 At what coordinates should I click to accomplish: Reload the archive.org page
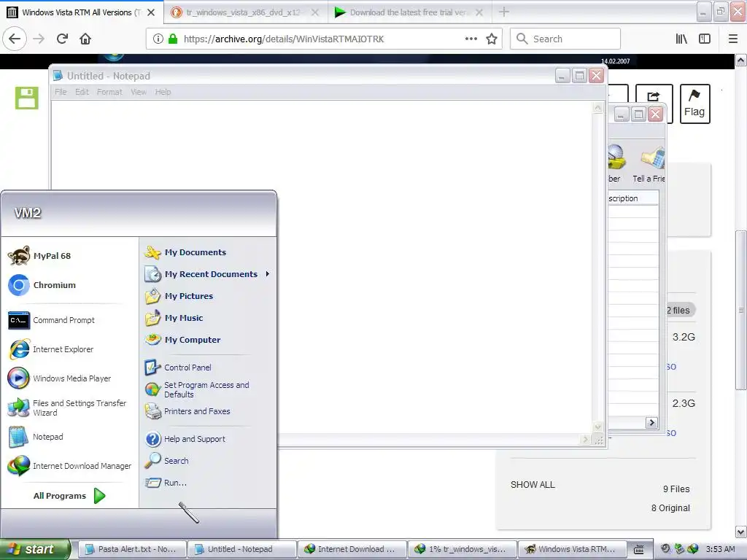point(62,39)
